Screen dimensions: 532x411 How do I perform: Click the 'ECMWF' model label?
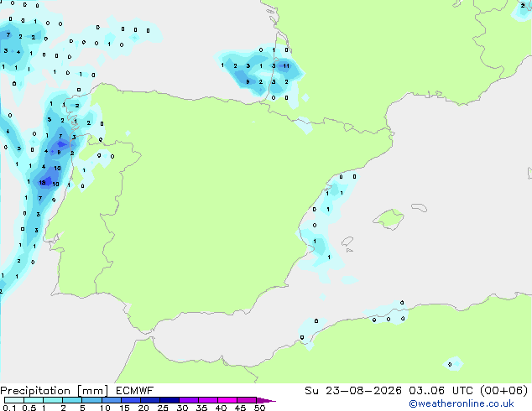135,391
